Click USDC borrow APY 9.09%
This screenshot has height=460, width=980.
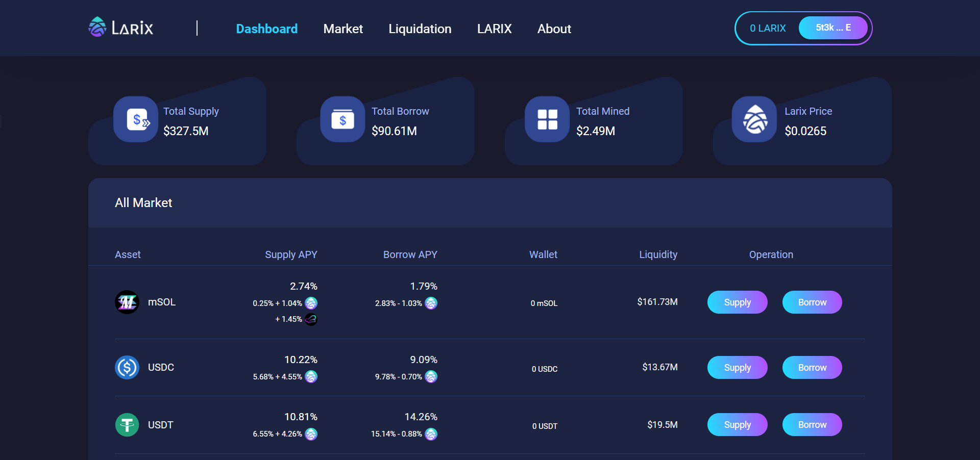424,360
